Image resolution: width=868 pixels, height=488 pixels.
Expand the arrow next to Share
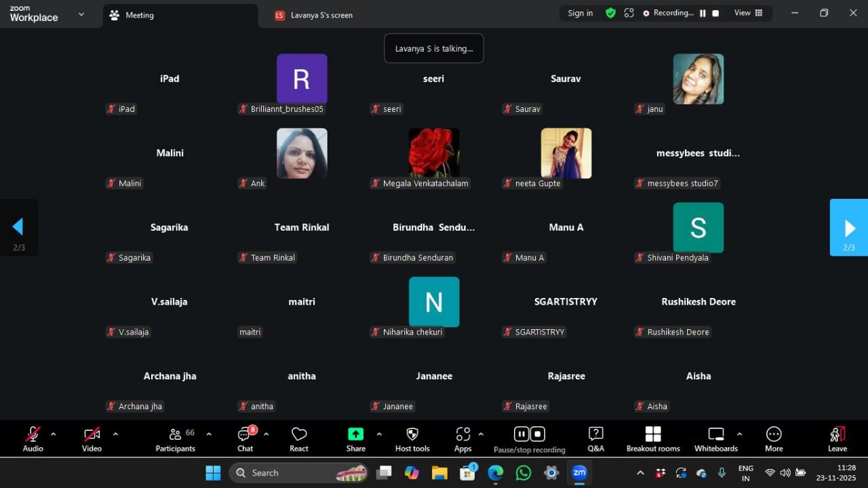click(x=379, y=434)
